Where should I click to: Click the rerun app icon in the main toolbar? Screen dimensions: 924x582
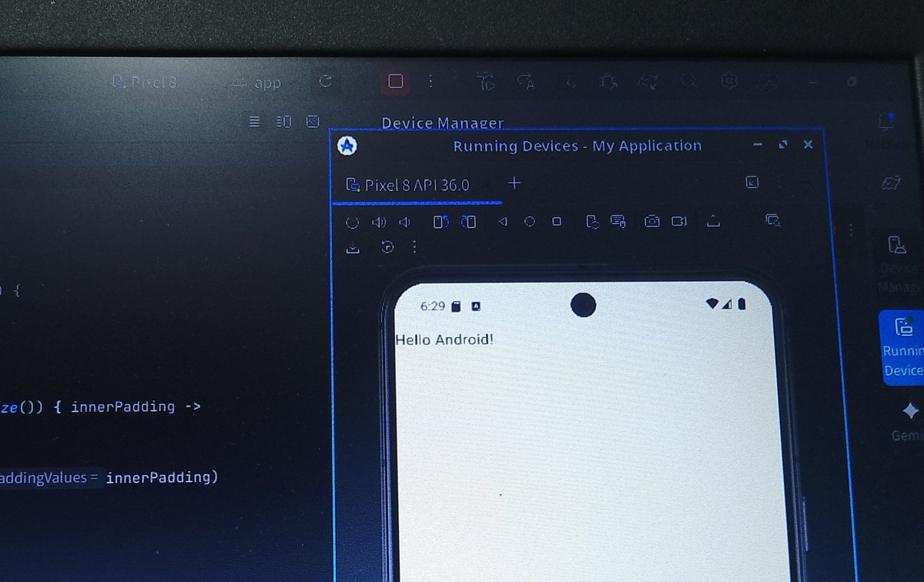325,81
